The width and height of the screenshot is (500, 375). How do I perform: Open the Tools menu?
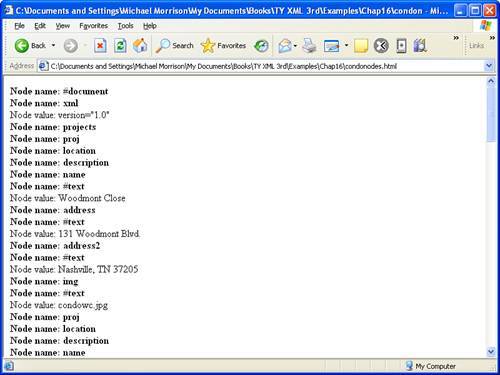pos(125,26)
